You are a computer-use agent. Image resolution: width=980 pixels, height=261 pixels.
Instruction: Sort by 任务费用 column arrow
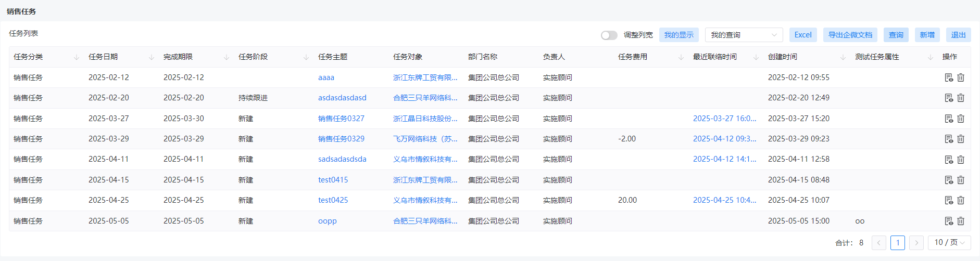pyautogui.click(x=681, y=57)
